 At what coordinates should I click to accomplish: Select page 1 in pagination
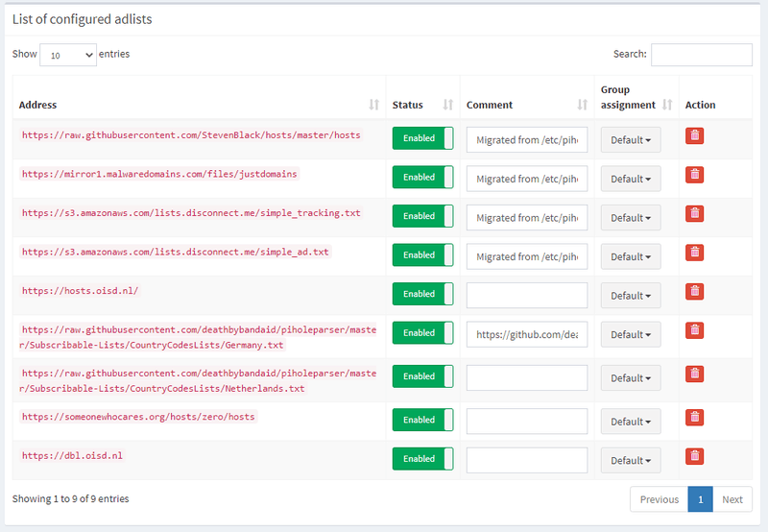pyautogui.click(x=701, y=499)
